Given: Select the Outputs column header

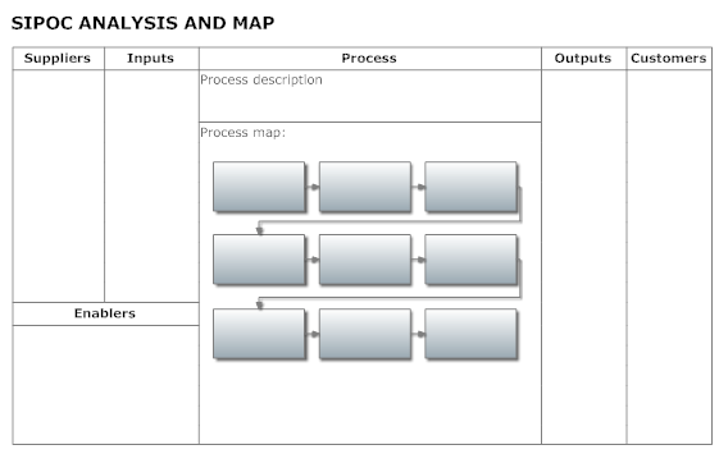Looking at the screenshot, I should [x=583, y=58].
